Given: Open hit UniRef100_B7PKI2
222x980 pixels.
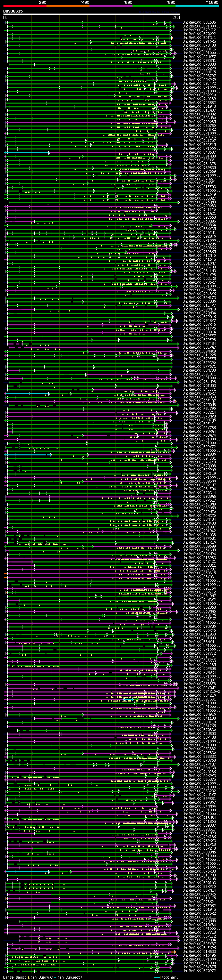Looking at the screenshot, I should click(199, 30).
